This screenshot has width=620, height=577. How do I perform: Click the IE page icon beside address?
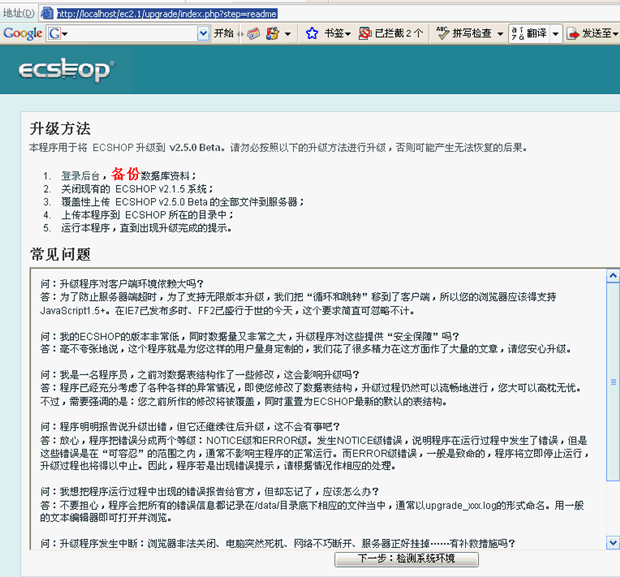(x=47, y=13)
